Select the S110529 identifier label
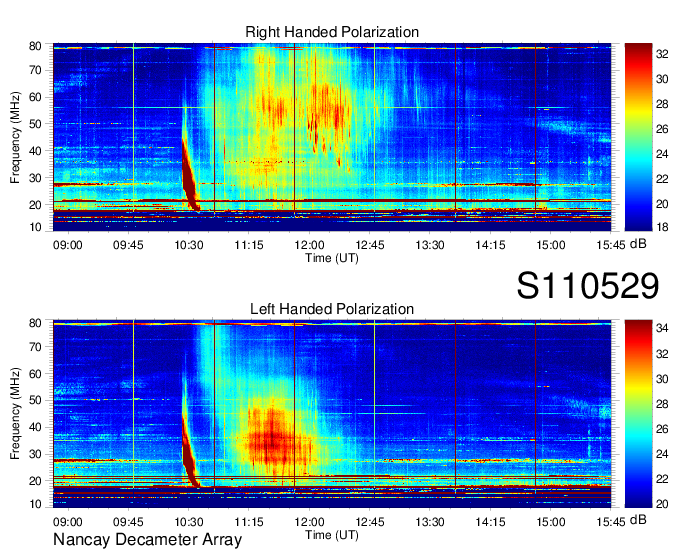Viewport: 680px width, 552px height. [588, 286]
